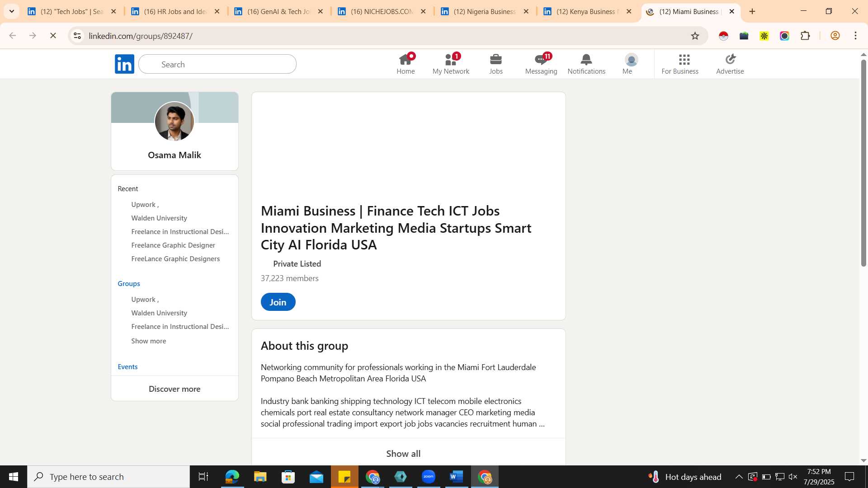Click the address bar URL
This screenshot has width=868, height=488.
coord(141,36)
